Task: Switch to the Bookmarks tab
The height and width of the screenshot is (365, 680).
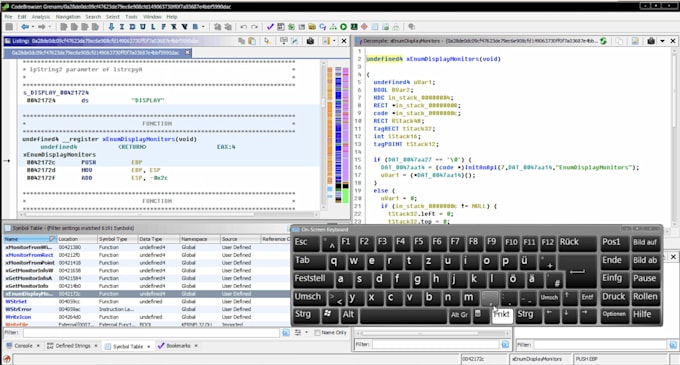Action: pyautogui.click(x=178, y=346)
